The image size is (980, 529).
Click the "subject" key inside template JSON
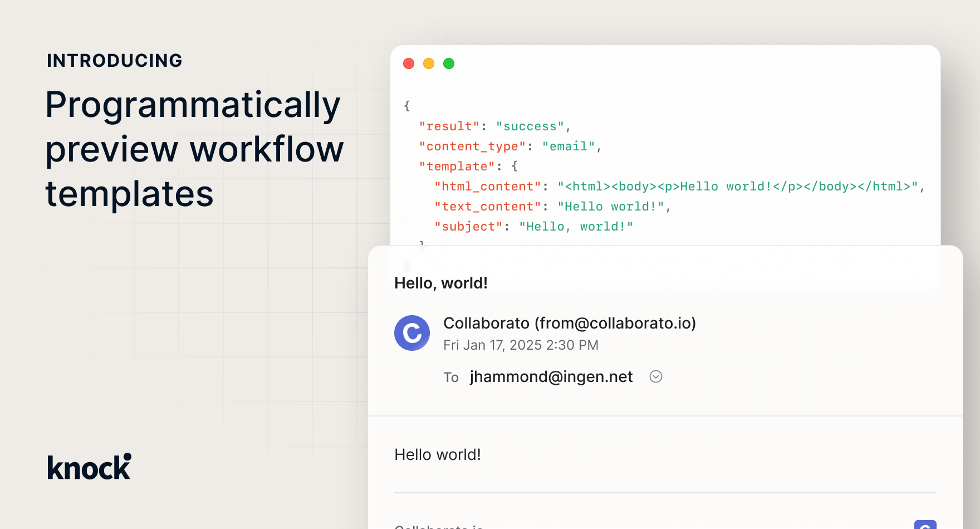(468, 226)
